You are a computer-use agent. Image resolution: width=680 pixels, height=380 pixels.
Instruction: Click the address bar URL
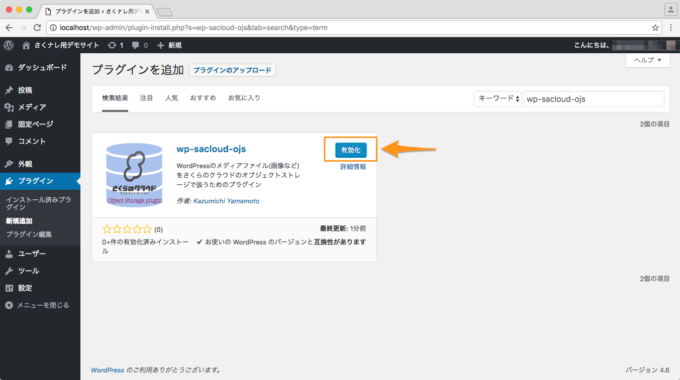(193, 28)
